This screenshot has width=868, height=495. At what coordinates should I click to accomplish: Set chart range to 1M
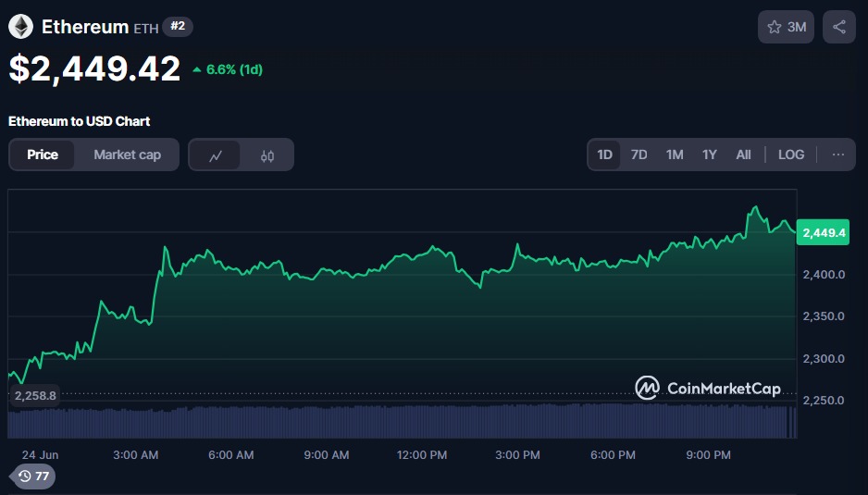coord(675,155)
